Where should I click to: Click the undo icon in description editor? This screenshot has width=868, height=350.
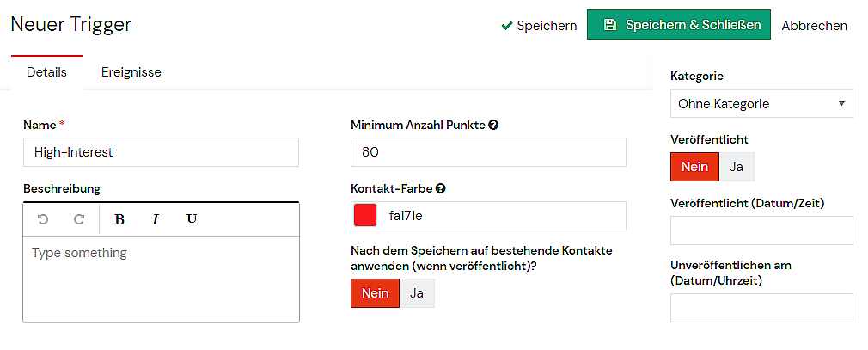click(x=43, y=219)
